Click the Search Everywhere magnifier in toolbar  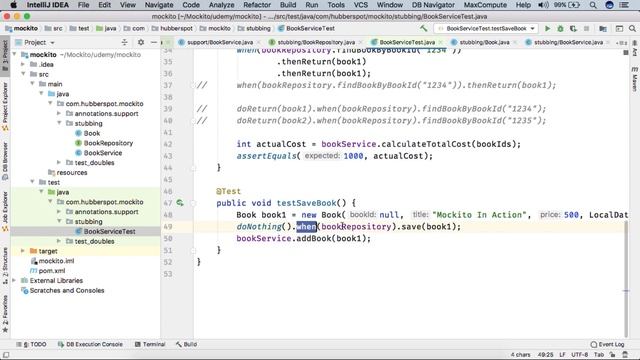[x=632, y=29]
